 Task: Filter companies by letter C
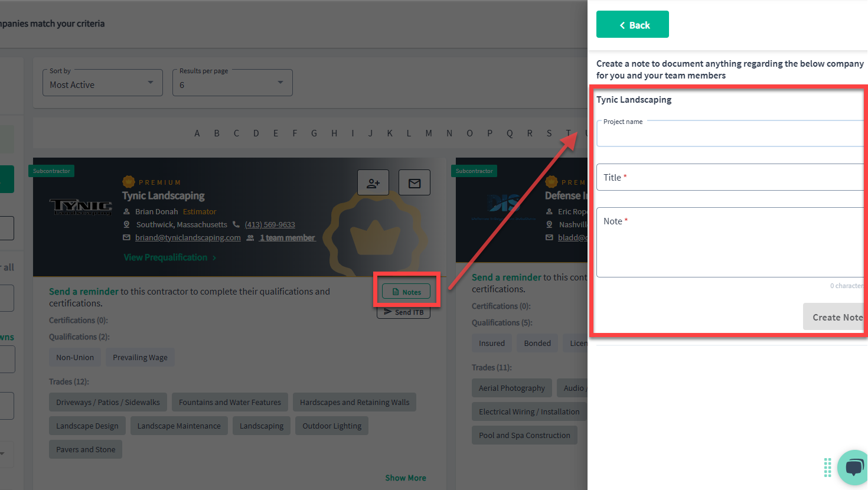tap(236, 133)
